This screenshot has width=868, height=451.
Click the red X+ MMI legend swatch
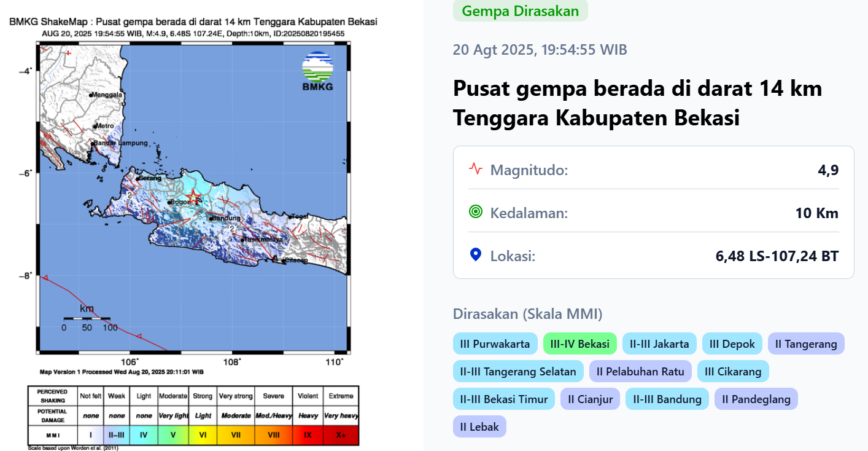[x=341, y=435]
